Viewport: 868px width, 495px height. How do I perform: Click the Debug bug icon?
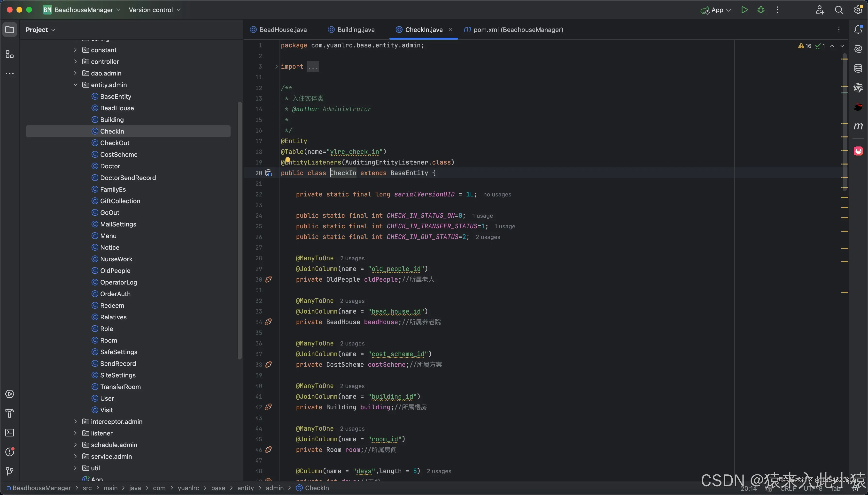pos(761,10)
